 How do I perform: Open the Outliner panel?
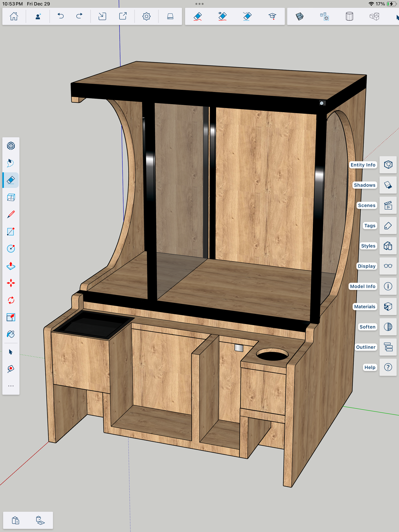(388, 347)
